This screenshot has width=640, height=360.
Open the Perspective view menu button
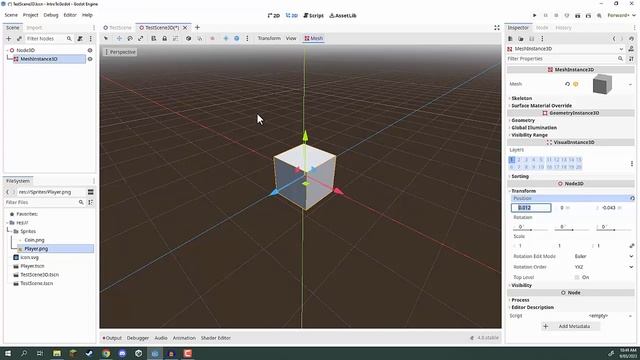[x=120, y=52]
